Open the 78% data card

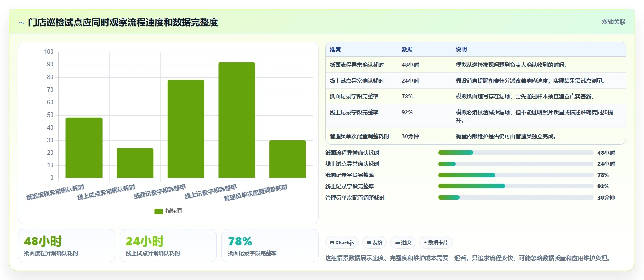pyautogui.click(x=270, y=246)
